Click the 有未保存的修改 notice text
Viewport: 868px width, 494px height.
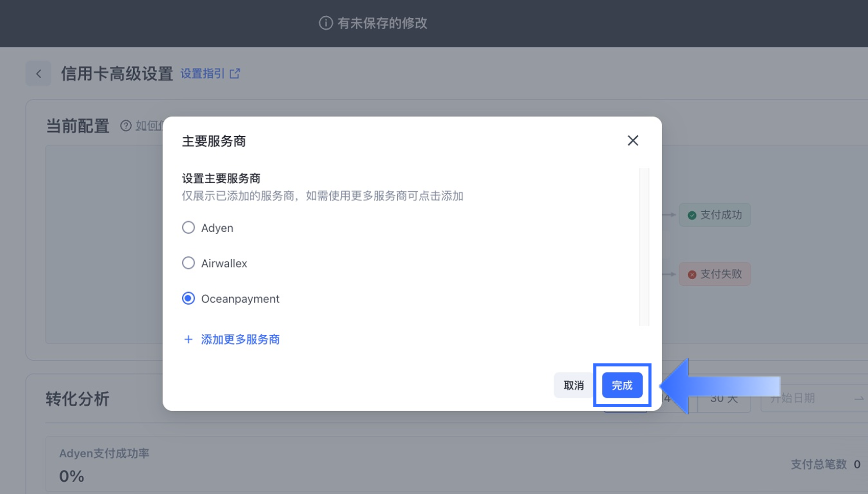[x=382, y=23]
